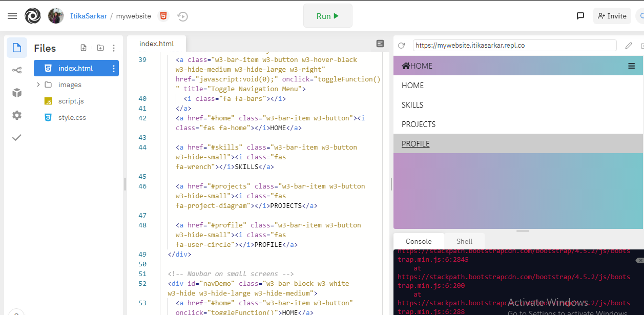
Task: Open the Files sidebar panel
Action: 17,48
